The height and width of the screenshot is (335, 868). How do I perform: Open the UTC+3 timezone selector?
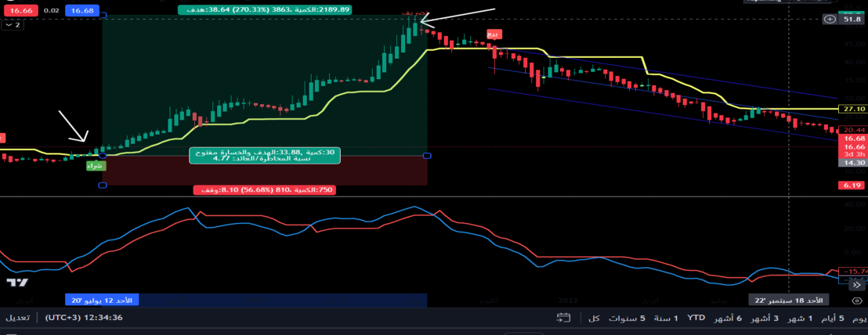tap(83, 318)
